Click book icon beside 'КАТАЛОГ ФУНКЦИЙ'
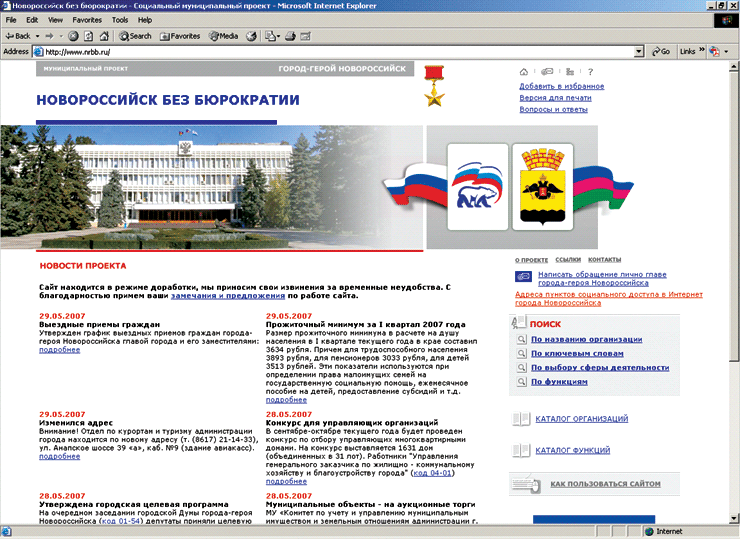Viewport: 740px width, 539px height. [521, 450]
